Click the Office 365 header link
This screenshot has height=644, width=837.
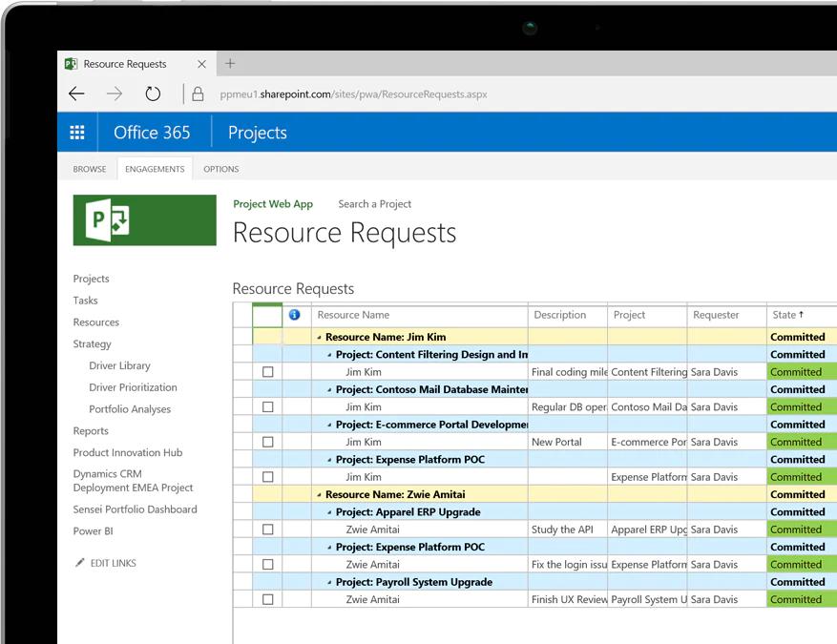152,133
